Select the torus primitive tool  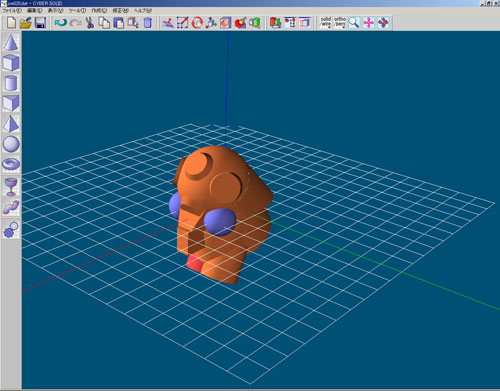[11, 164]
